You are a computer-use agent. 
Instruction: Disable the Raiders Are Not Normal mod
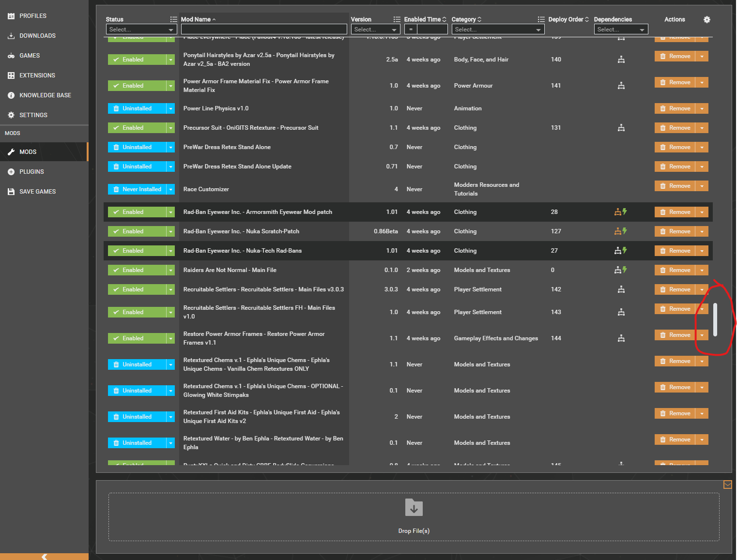pyautogui.click(x=137, y=270)
